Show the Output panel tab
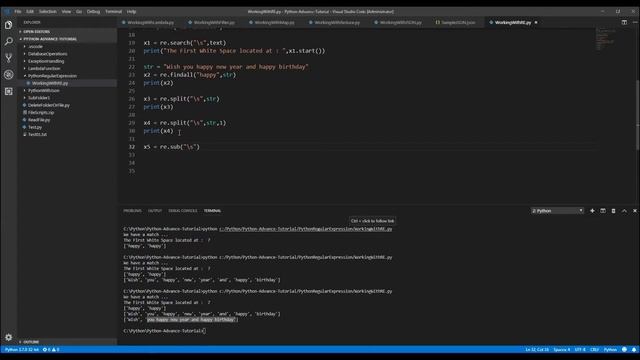The width and height of the screenshot is (640, 360). pos(155,211)
